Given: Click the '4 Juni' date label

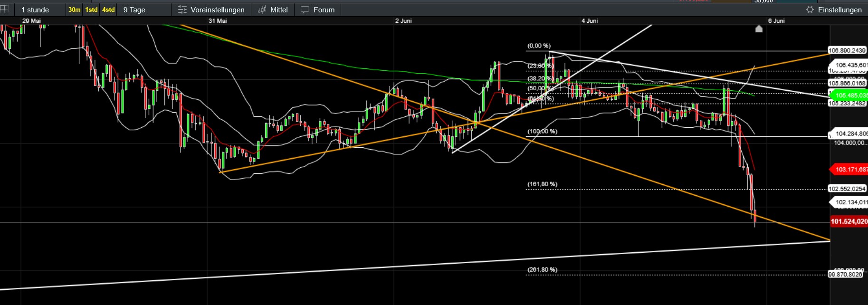Looking at the screenshot, I should [x=590, y=21].
